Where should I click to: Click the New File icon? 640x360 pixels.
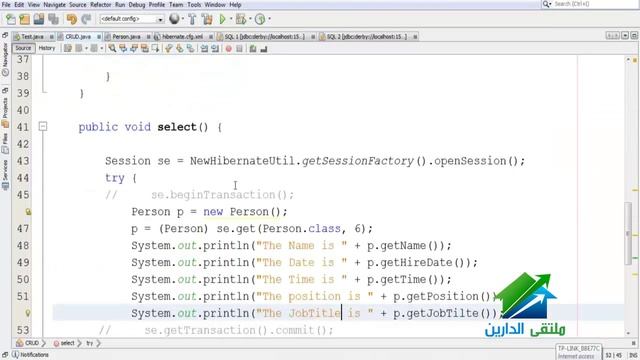tap(11, 19)
